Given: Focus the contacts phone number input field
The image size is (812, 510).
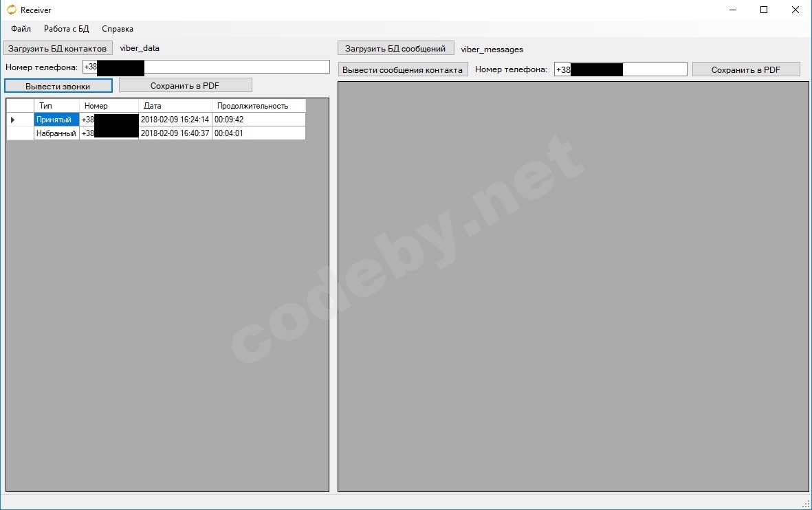Looking at the screenshot, I should point(206,67).
